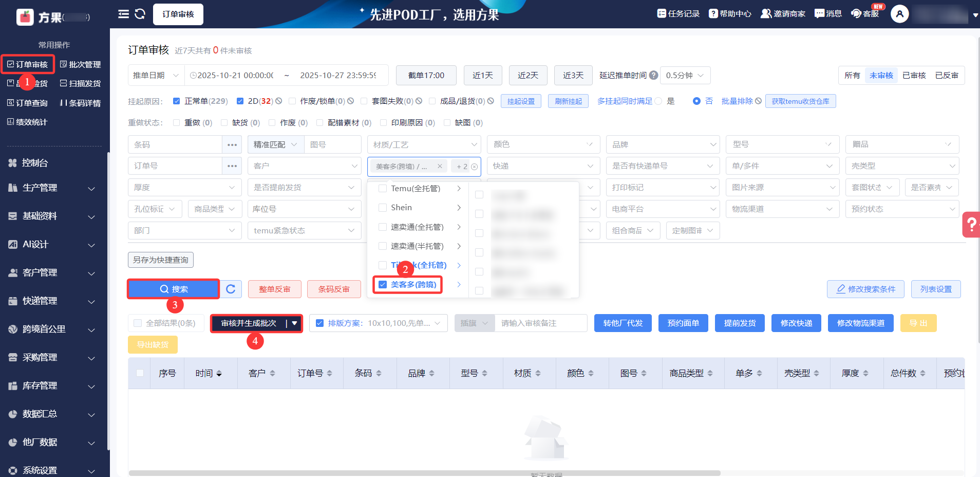Collapse the sidebar with the hamburger icon
The image size is (980, 477).
123,14
